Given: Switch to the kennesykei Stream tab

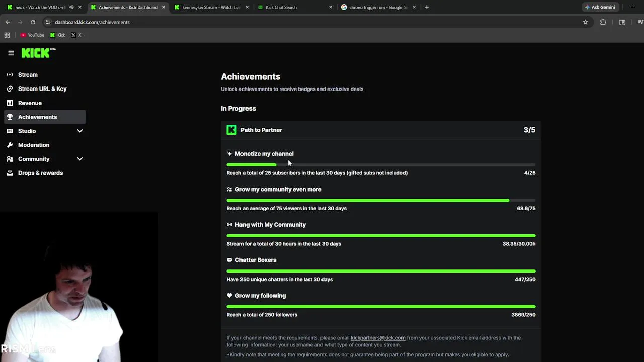Looking at the screenshot, I should click(211, 7).
